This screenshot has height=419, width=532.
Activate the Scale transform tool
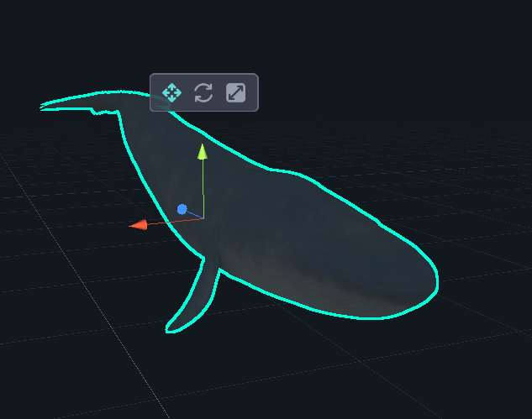coord(236,92)
